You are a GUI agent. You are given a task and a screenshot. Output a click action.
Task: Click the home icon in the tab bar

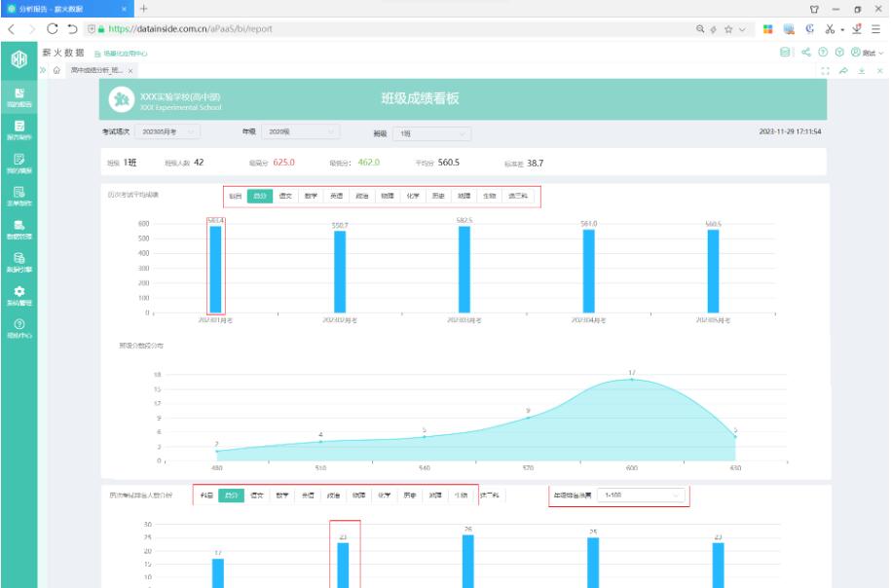(x=56, y=70)
